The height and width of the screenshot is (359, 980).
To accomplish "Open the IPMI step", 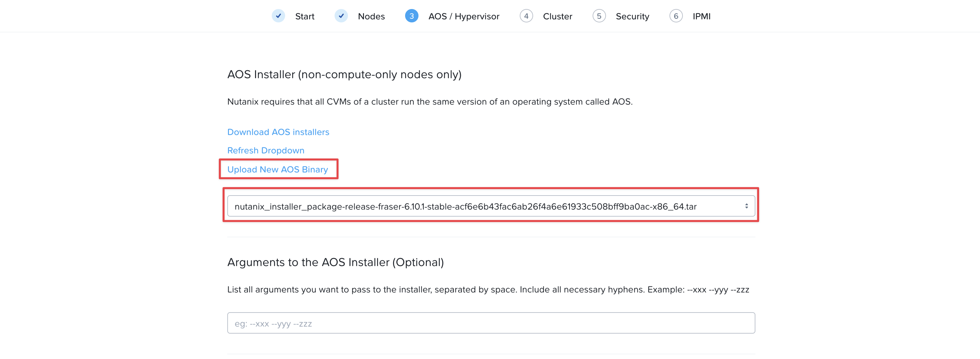I will coord(702,16).
